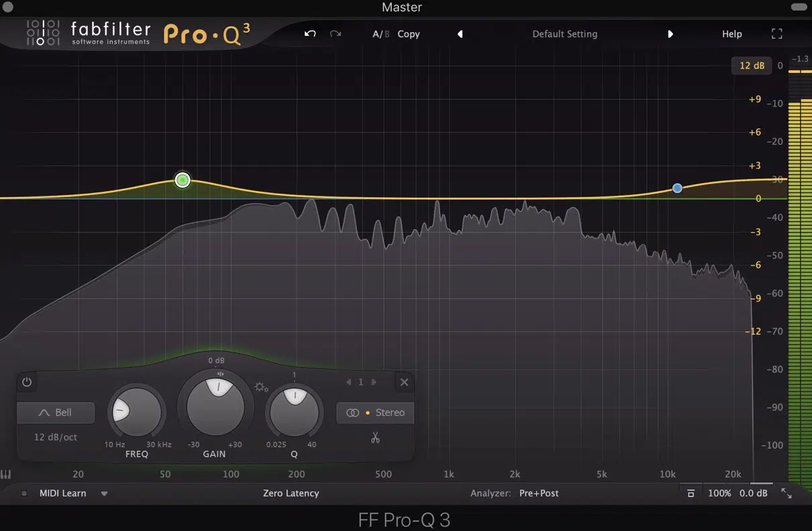
Task: Click the FabFilter Pro-Q 3 logo
Action: pyautogui.click(x=137, y=33)
